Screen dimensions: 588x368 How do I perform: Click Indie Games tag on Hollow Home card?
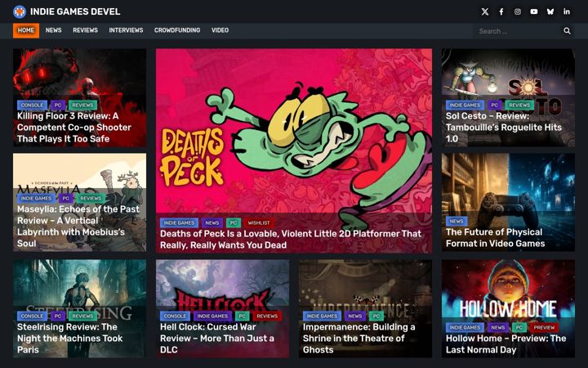coord(465,327)
